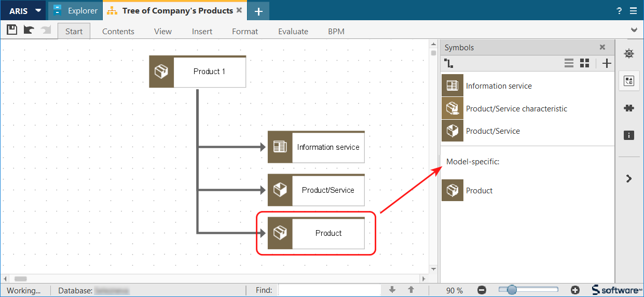Switch Symbols panel to list view

569,63
